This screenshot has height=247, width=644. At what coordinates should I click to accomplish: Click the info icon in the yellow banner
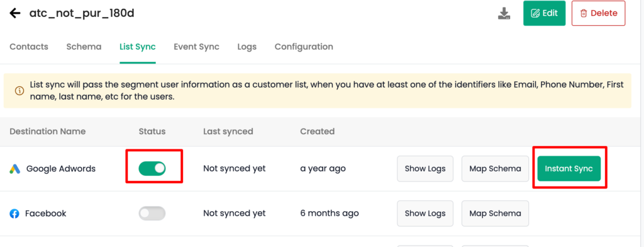coord(19,91)
